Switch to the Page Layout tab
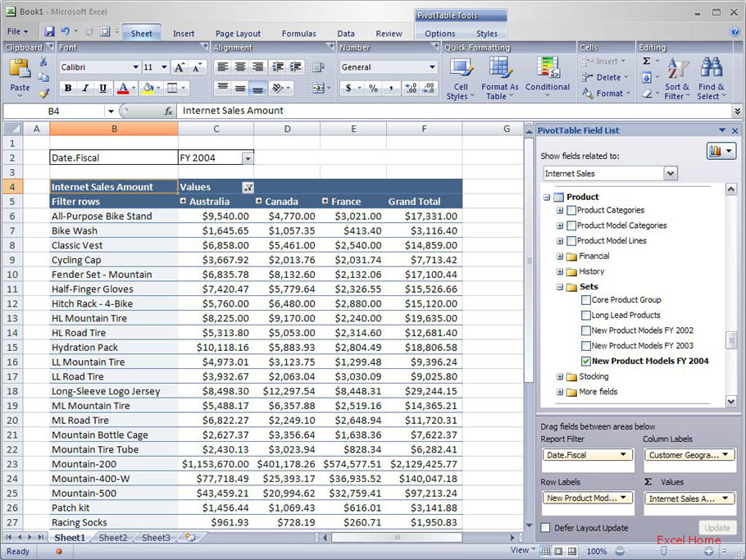 tap(238, 34)
